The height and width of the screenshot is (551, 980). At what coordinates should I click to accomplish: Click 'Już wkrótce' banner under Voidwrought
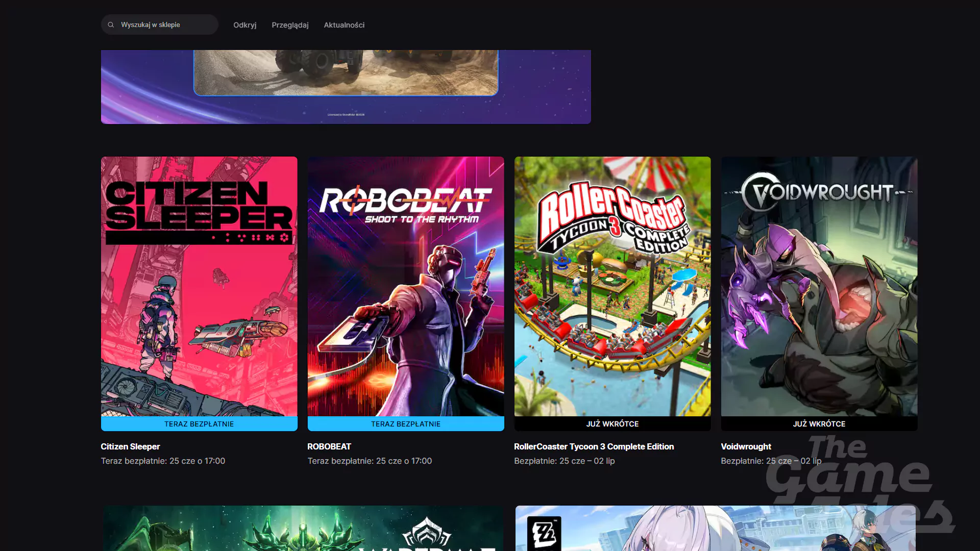(819, 423)
